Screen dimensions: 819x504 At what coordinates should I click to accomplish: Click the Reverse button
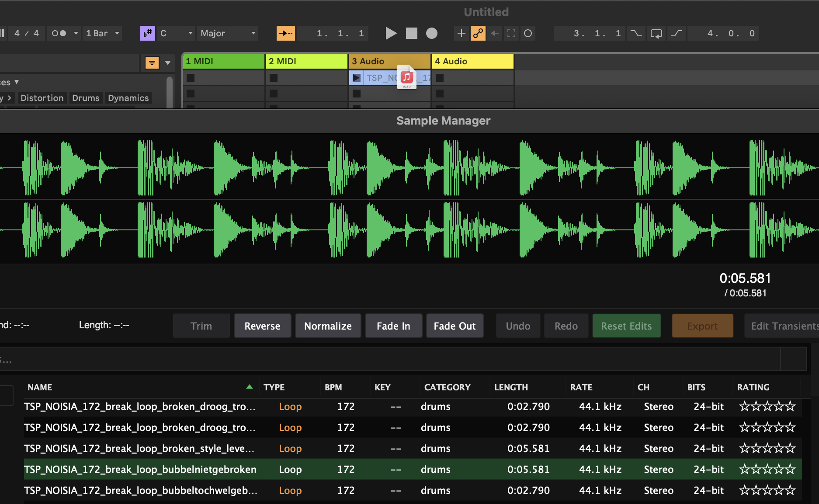262,326
